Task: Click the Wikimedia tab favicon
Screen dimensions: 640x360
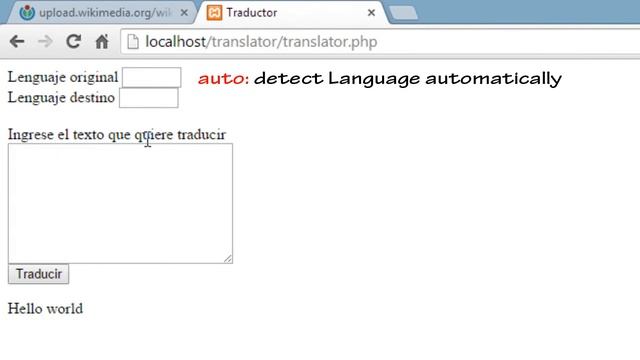Action: tap(27, 13)
